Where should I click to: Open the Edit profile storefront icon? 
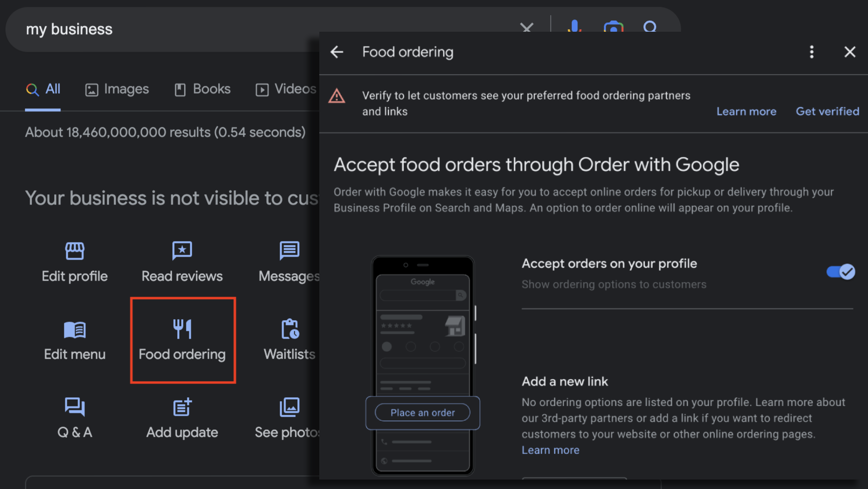(75, 251)
